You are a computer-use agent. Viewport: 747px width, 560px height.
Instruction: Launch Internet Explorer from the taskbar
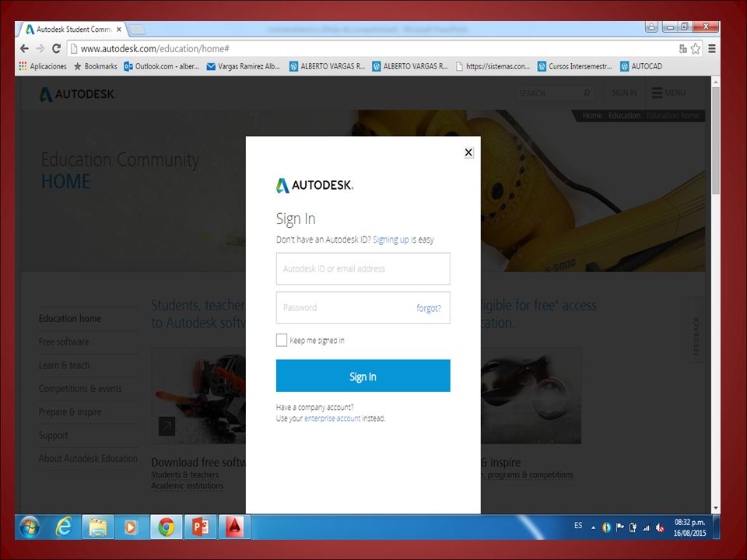pos(63,527)
